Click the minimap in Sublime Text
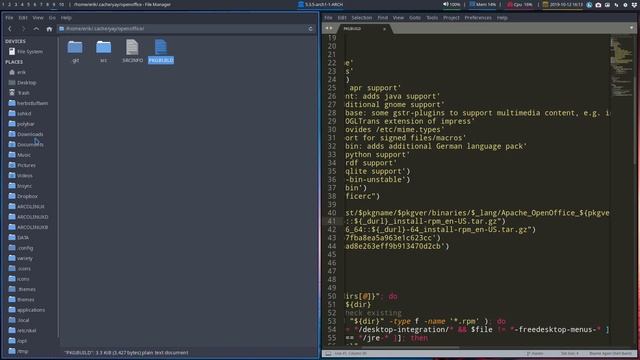Viewport: 640px width, 360px height. 622,67
